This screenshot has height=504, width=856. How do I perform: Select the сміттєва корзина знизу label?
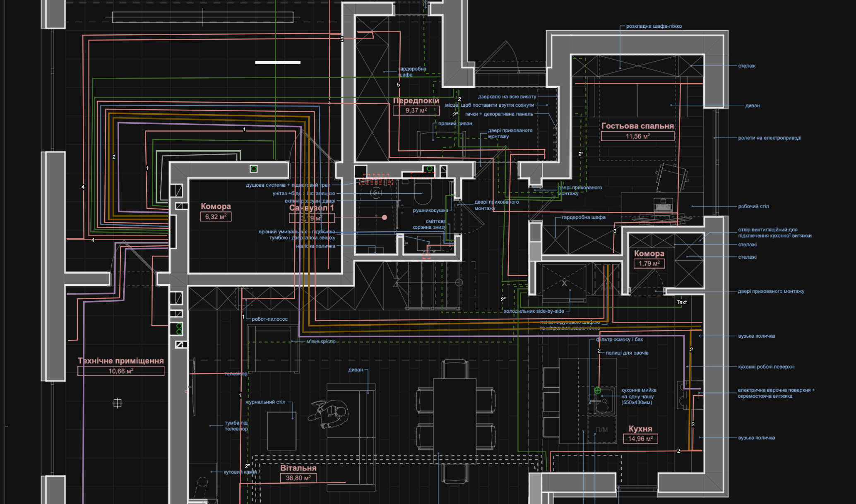429,224
